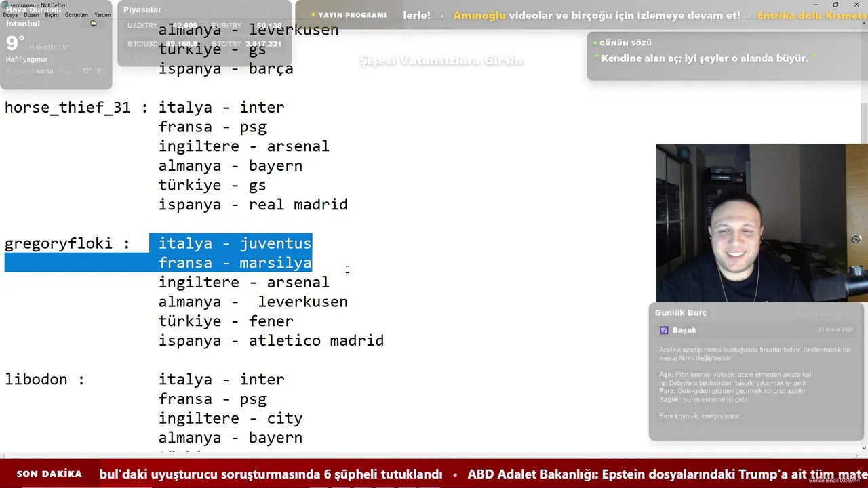The height and width of the screenshot is (488, 868).
Task: Click 'ispanya - real madrid' line
Action: [x=253, y=205]
